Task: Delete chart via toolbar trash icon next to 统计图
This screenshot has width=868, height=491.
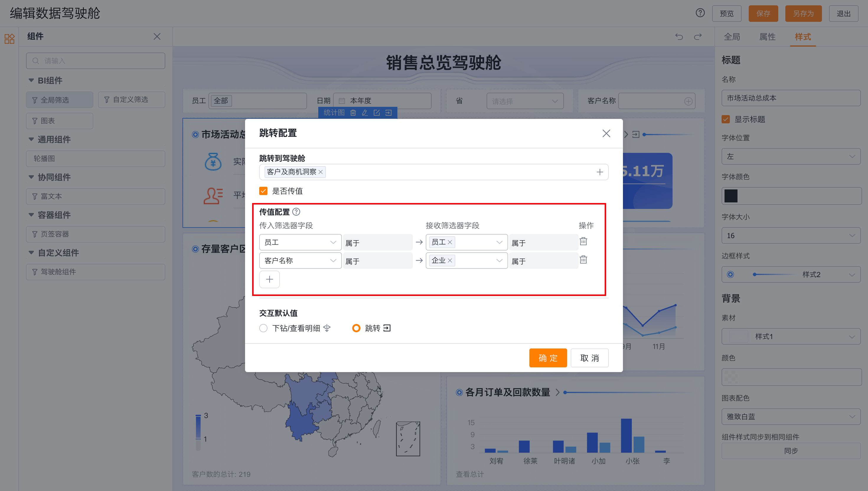Action: click(353, 113)
